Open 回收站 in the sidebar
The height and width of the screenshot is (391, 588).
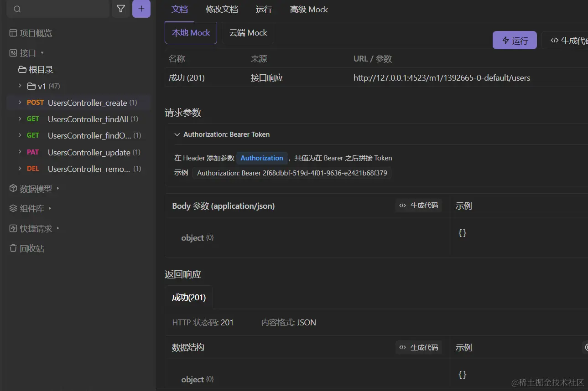[32, 249]
